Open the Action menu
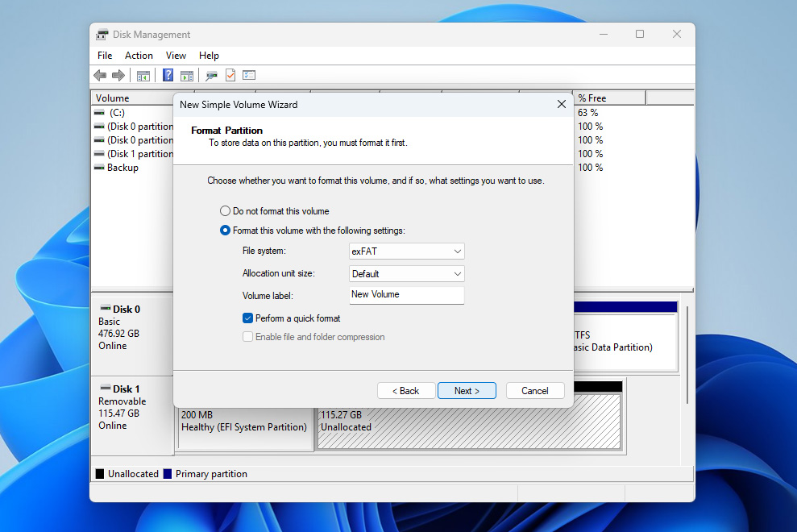 139,56
